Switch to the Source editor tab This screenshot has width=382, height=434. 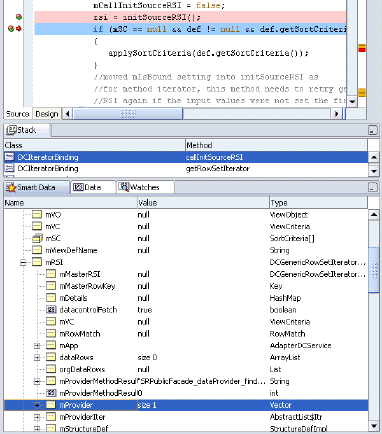point(18,114)
